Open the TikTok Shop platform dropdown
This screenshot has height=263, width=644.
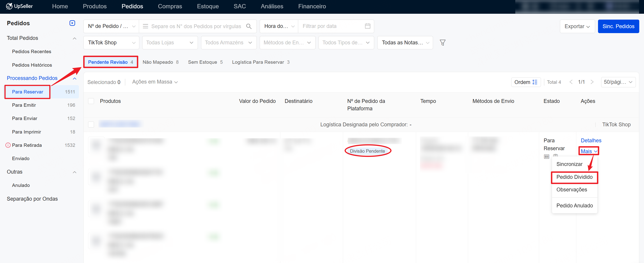coord(111,43)
